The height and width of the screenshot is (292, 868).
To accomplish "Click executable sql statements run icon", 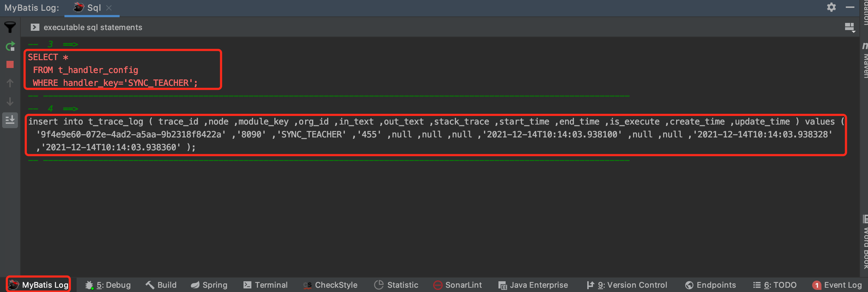I will [x=35, y=27].
